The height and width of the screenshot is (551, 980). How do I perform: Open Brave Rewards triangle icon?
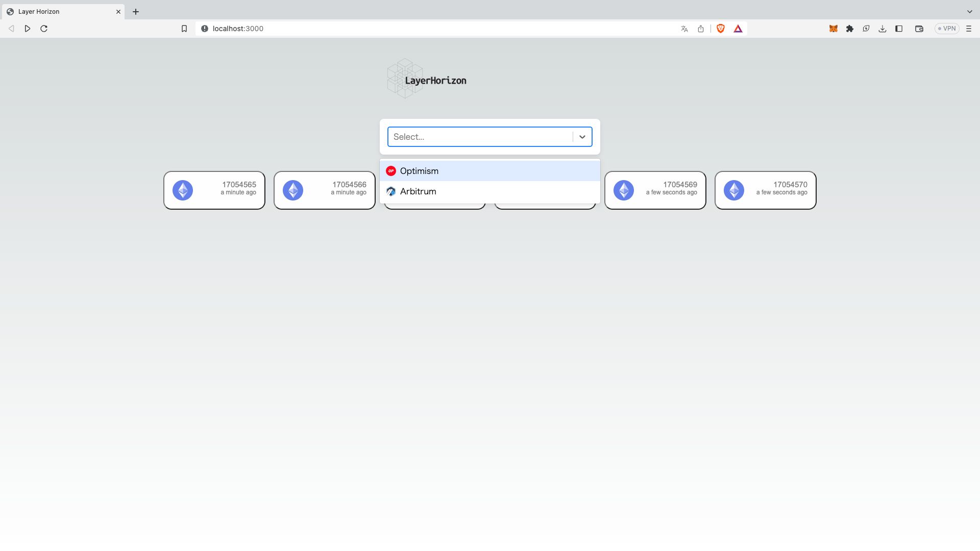[x=738, y=29]
